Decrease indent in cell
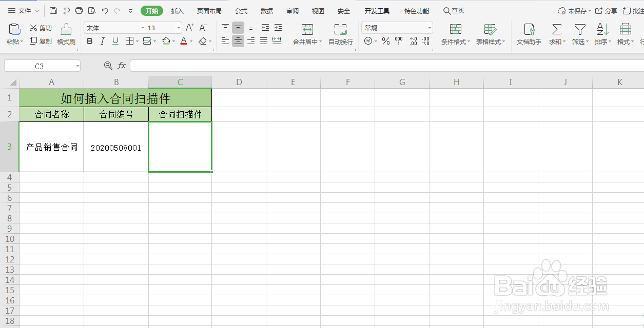This screenshot has width=644, height=328. (265, 28)
